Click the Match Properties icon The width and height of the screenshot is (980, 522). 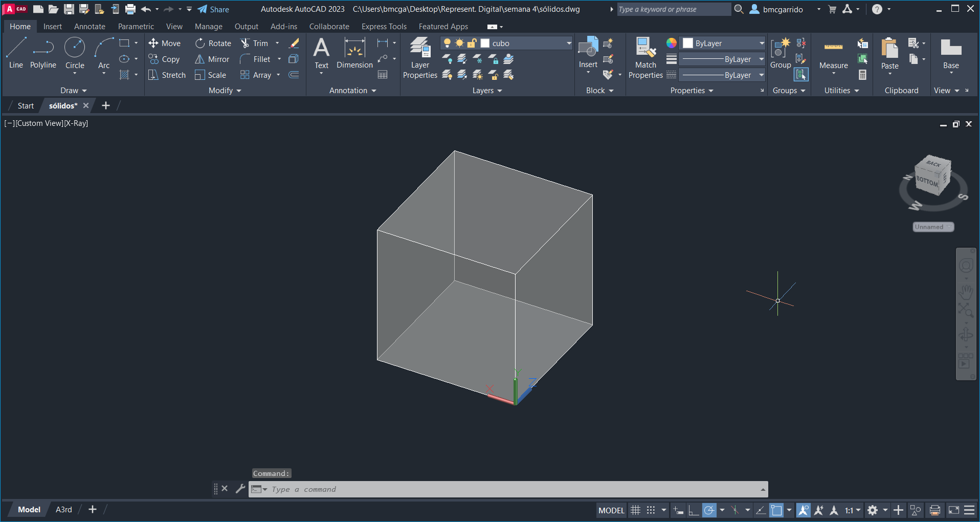coord(645,57)
